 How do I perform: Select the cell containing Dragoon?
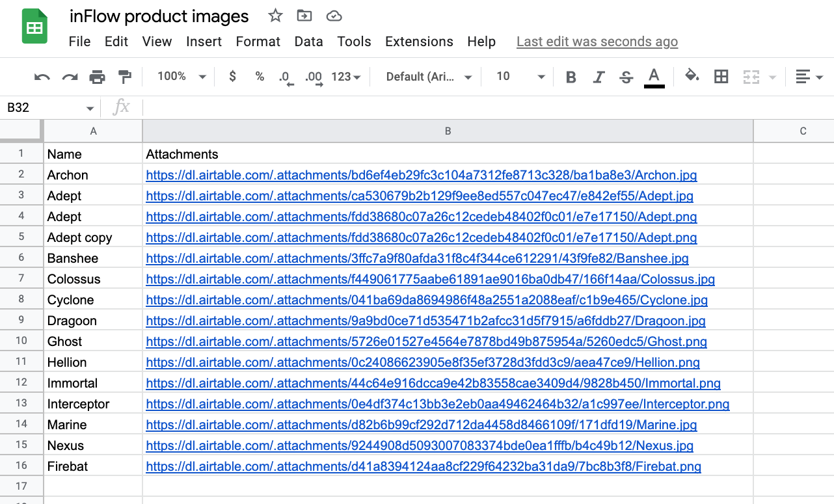click(x=93, y=321)
